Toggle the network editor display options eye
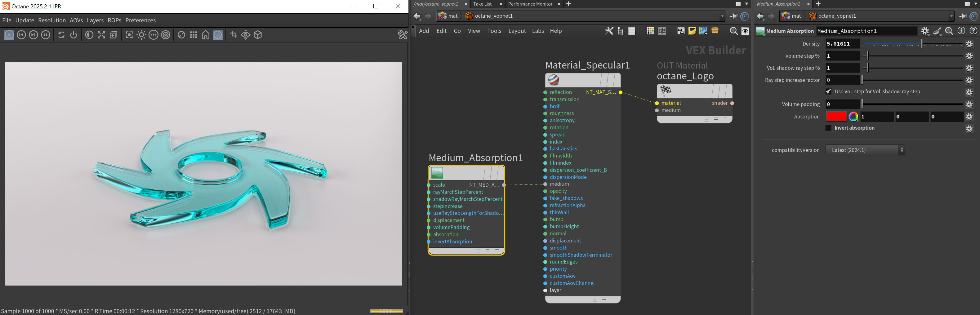This screenshot has width=980, height=315. 745,31
